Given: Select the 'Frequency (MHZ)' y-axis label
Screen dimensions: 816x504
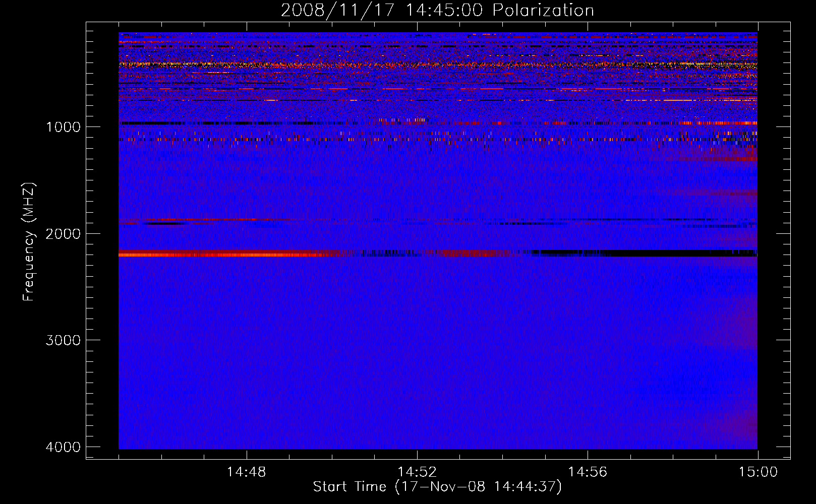Looking at the screenshot, I should [29, 242].
